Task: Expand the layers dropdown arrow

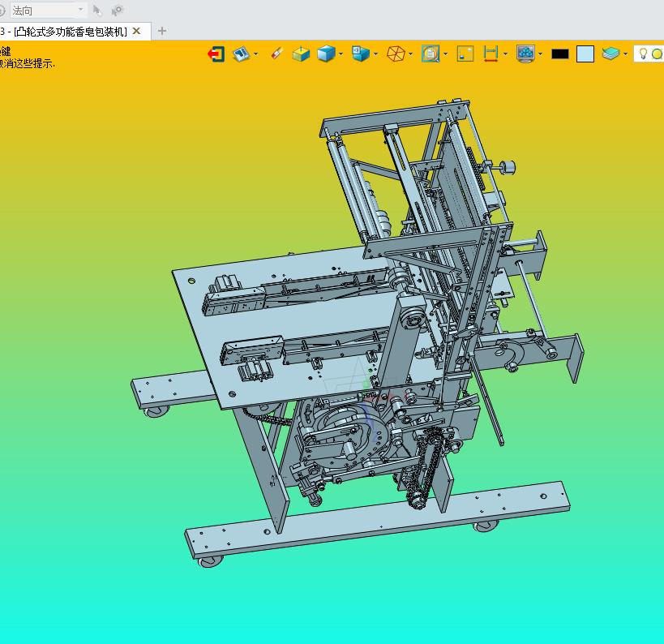Action: (625, 54)
